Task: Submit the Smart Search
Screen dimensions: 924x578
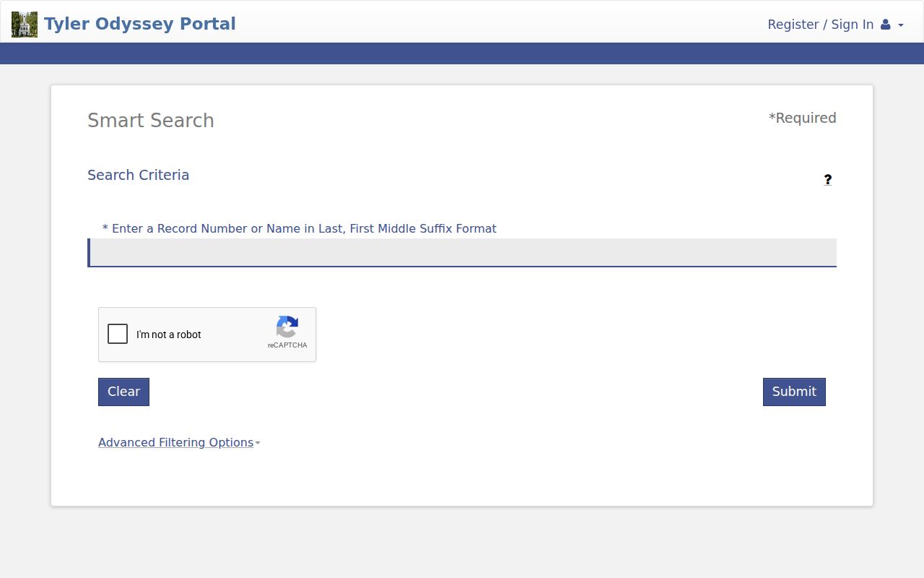Action: coord(794,392)
